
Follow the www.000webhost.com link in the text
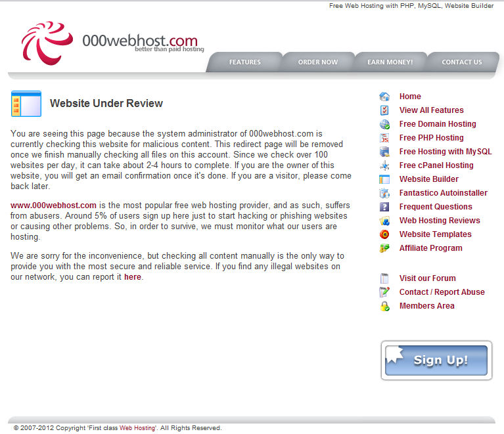pyautogui.click(x=53, y=206)
